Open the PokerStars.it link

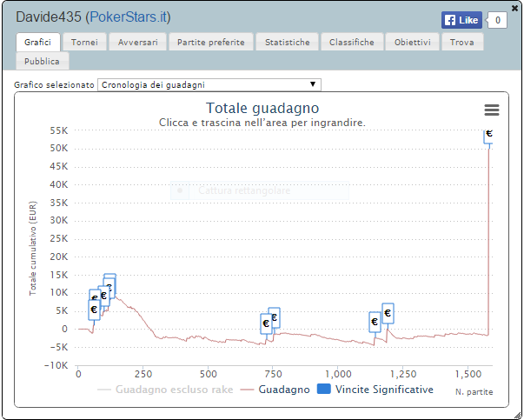(x=130, y=17)
